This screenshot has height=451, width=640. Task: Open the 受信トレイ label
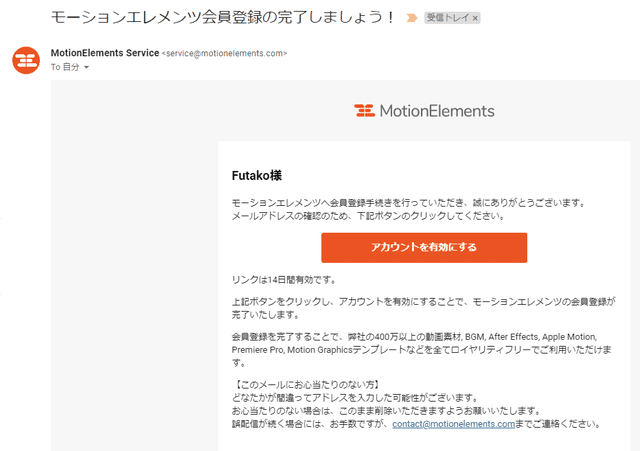[x=447, y=18]
